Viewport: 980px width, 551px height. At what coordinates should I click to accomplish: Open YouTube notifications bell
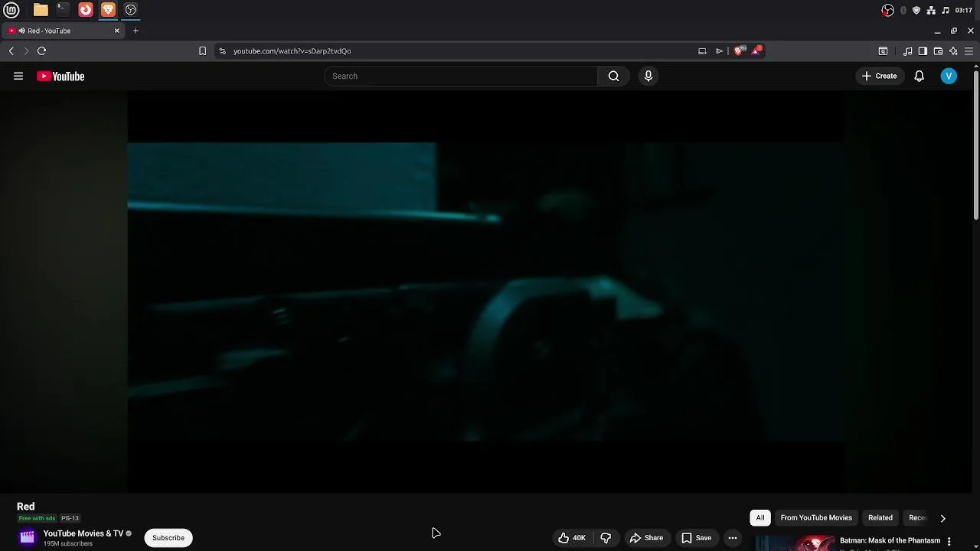tap(919, 76)
